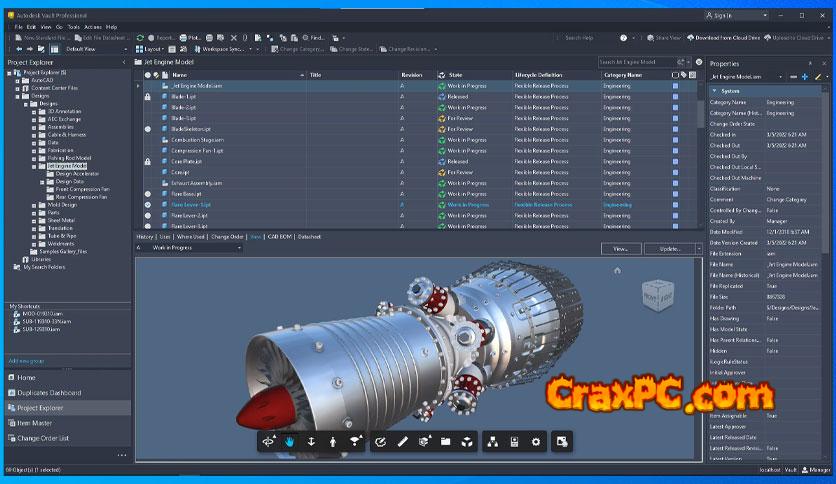This screenshot has height=484, width=836.
Task: Click the Measure ruler tool
Action: [x=402, y=441]
